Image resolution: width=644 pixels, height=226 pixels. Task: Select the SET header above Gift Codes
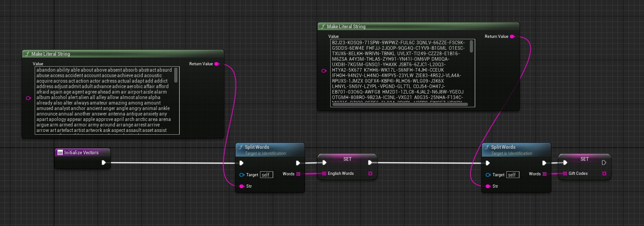[584, 160]
